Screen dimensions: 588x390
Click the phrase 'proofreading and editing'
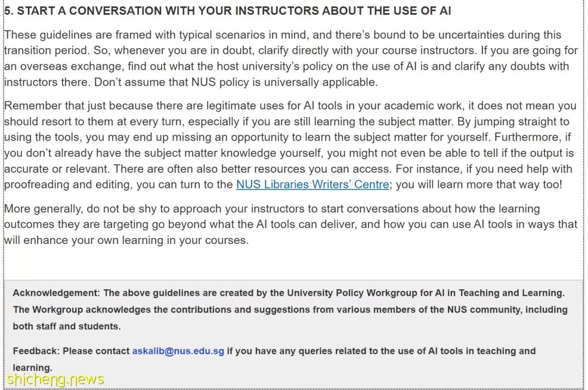[x=67, y=185]
